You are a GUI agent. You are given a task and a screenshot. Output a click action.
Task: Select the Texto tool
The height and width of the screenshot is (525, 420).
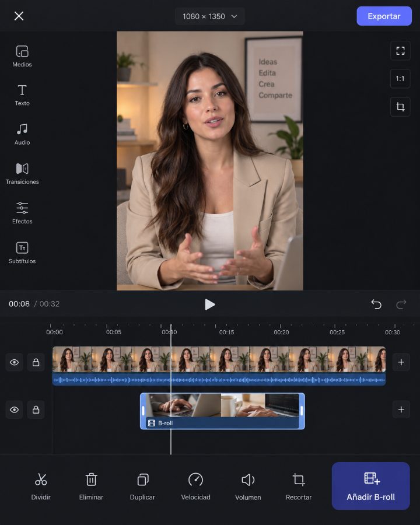coord(22,96)
